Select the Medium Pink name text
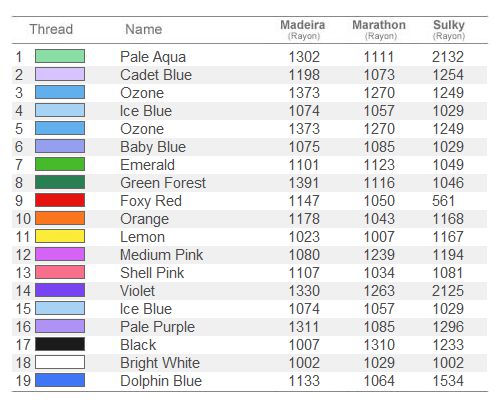This screenshot has width=500, height=402. tap(161, 255)
